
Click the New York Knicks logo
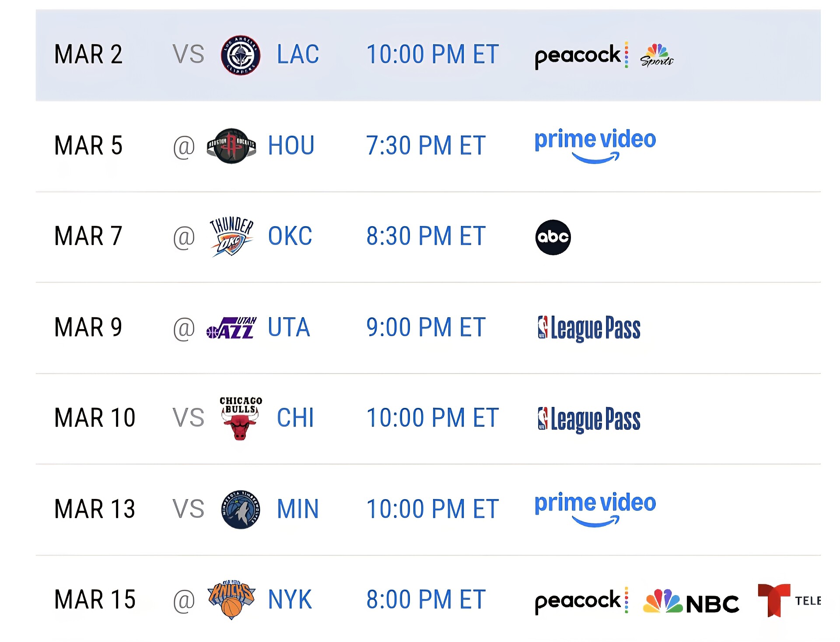[x=231, y=600]
